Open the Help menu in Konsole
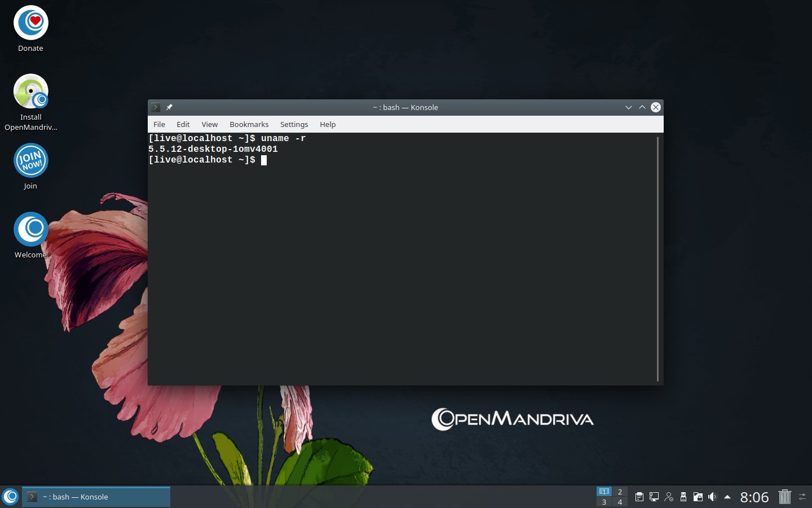 point(328,124)
